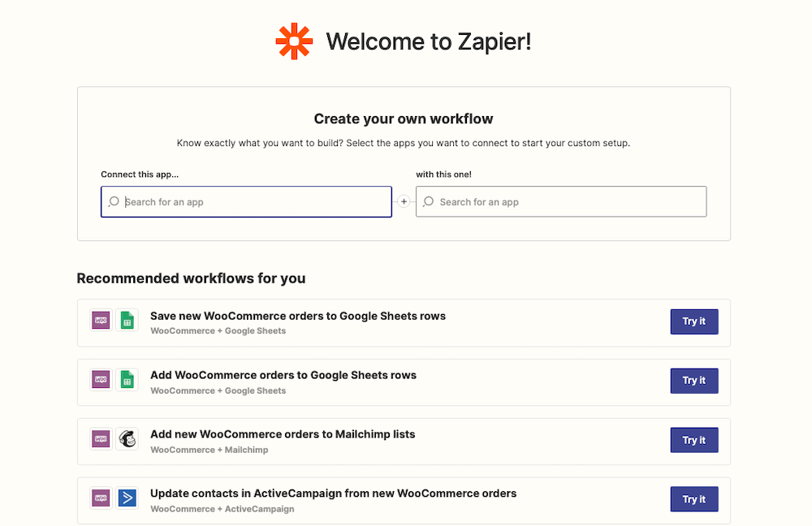This screenshot has height=526, width=812.
Task: Click the ActiveCampaign icon in the last workflow
Action: pyautogui.click(x=127, y=498)
